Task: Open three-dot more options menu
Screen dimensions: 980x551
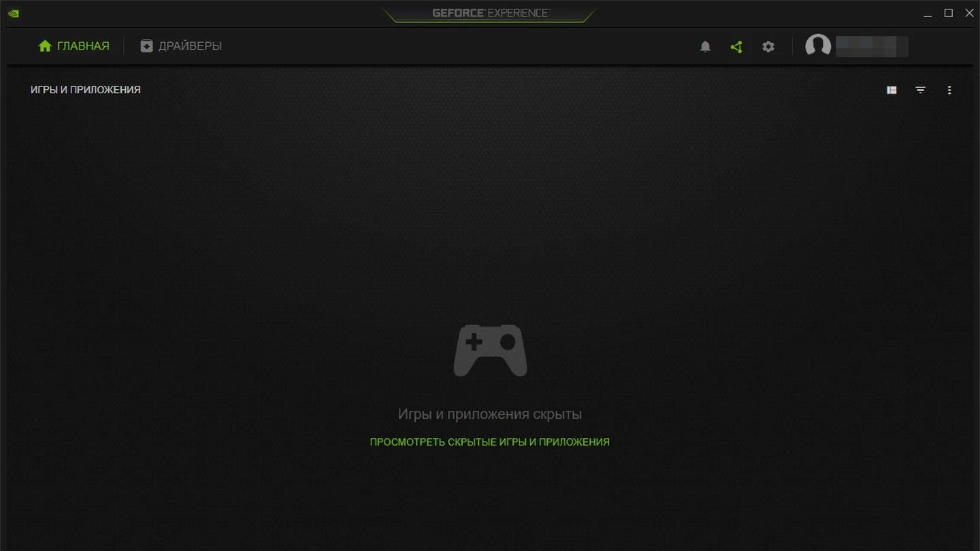Action: 949,90
